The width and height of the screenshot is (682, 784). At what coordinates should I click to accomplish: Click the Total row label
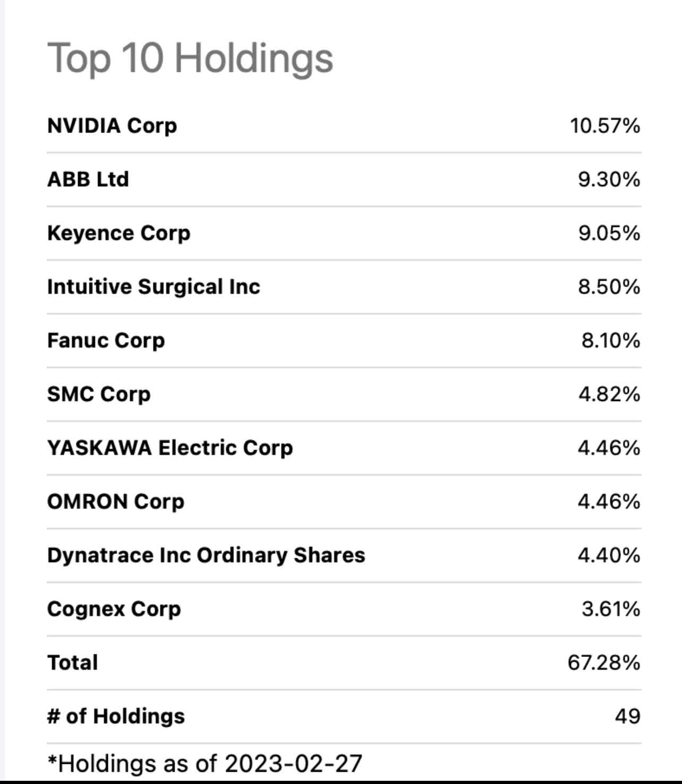coord(72,663)
